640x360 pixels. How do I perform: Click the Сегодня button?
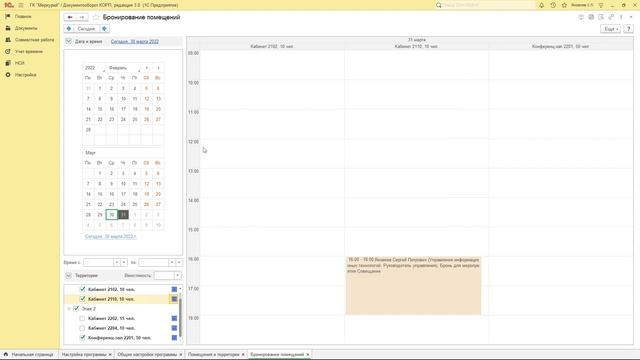tap(87, 29)
